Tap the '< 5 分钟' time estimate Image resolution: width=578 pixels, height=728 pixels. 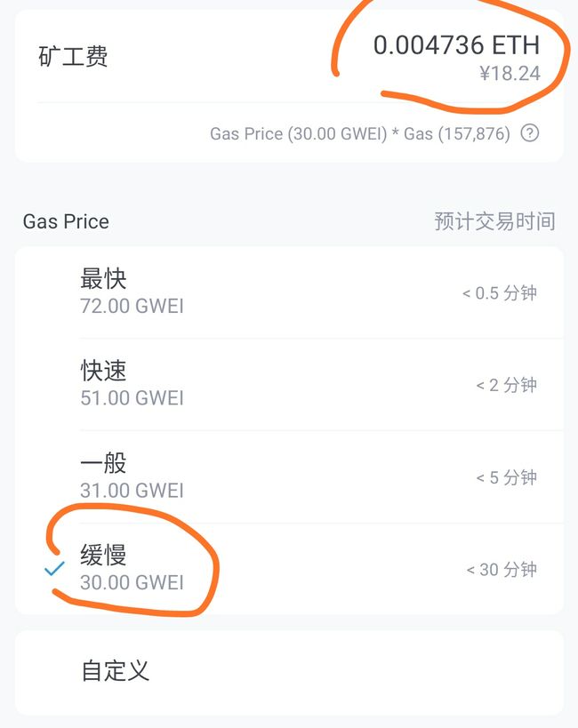[x=507, y=476]
